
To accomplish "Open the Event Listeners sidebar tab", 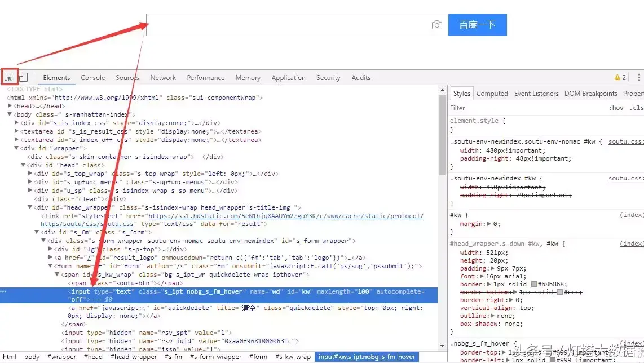I will pyautogui.click(x=536, y=94).
